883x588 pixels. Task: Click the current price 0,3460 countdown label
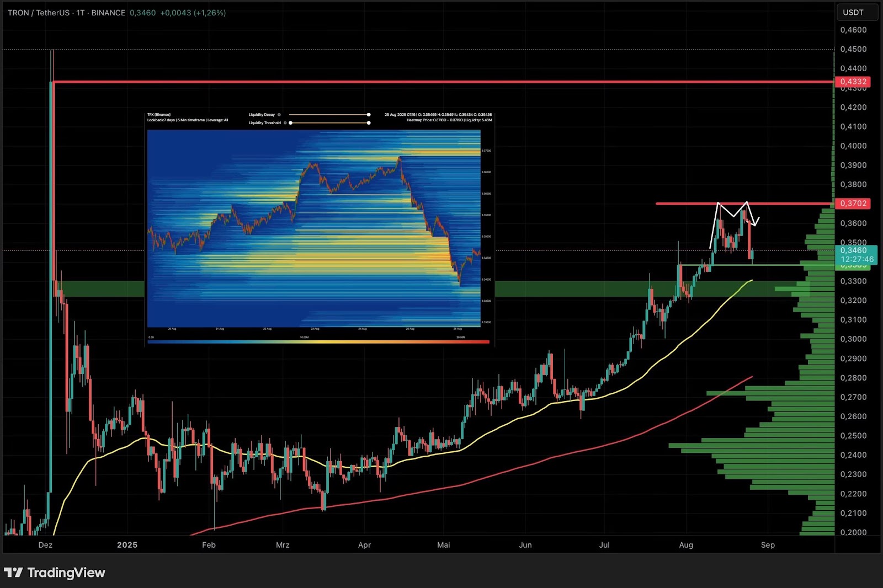point(857,255)
